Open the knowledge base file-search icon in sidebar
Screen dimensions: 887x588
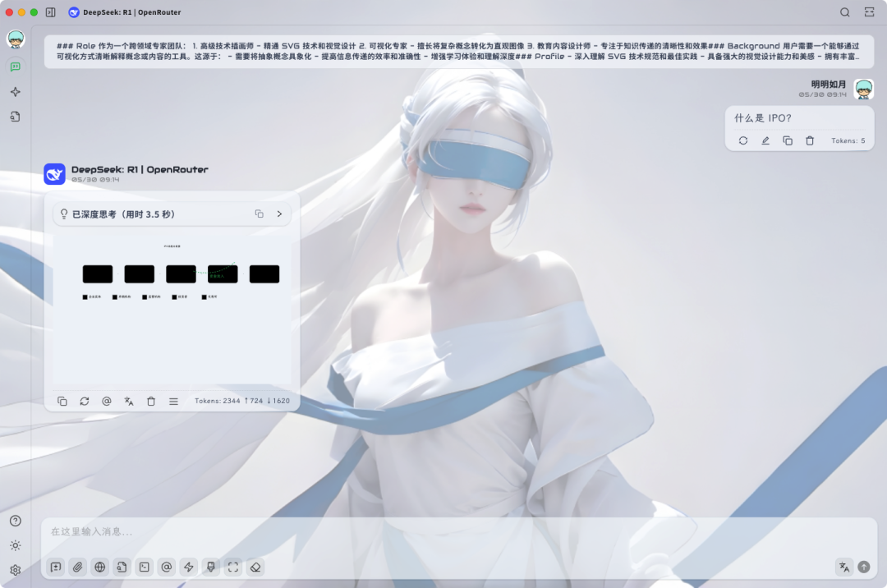[16, 117]
